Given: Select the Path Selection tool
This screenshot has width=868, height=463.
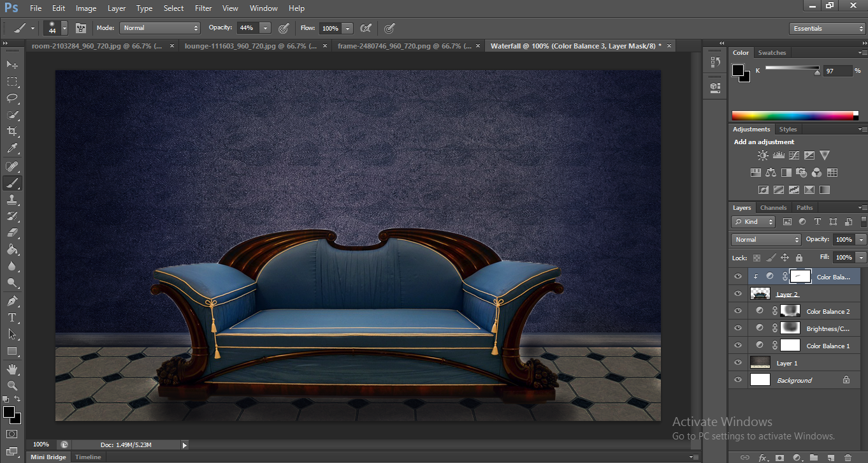Looking at the screenshot, I should 12,334.
